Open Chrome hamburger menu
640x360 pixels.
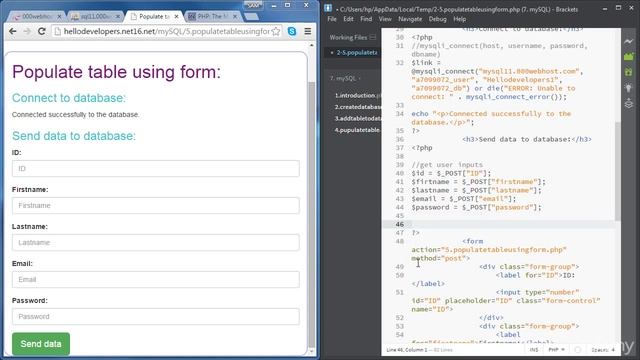(308, 31)
